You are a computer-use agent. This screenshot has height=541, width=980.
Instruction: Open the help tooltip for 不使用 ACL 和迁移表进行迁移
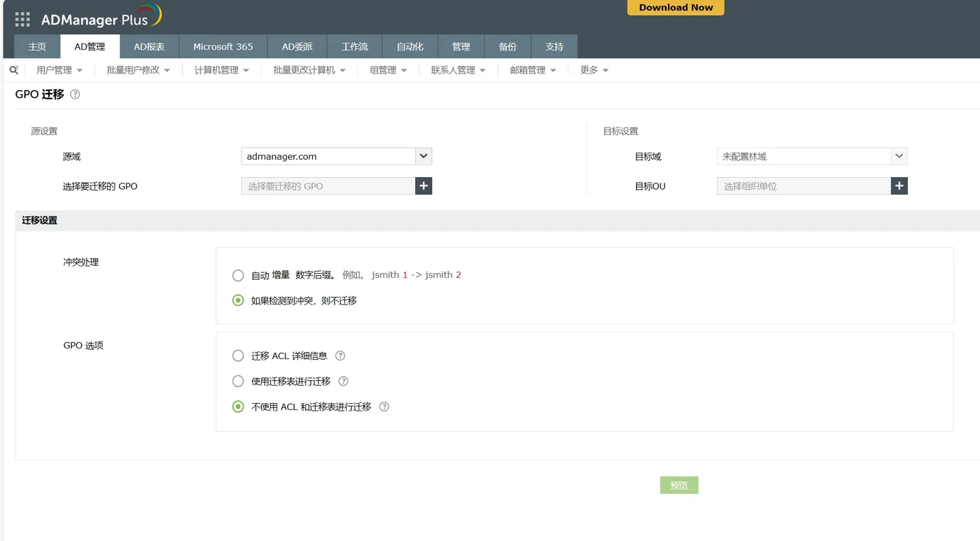pyautogui.click(x=384, y=406)
